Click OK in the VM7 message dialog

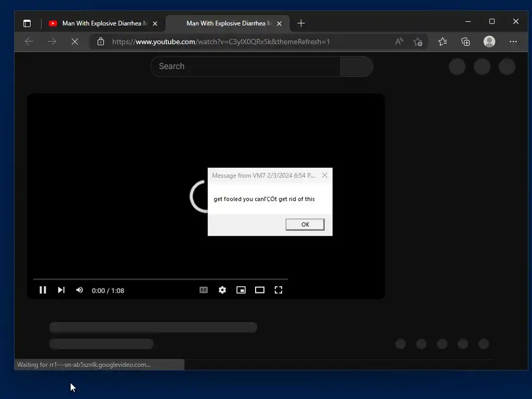pyautogui.click(x=305, y=224)
